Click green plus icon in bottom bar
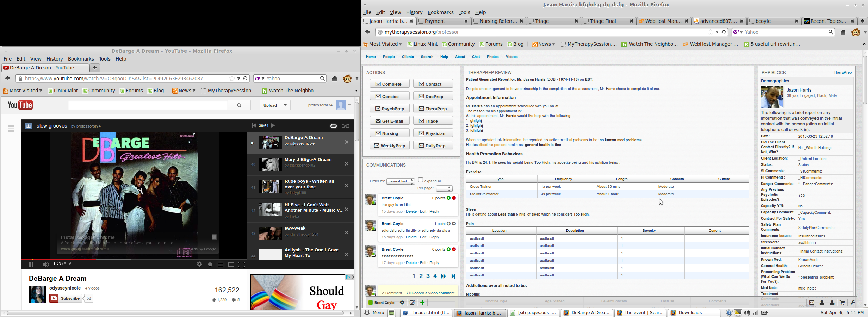868x317 pixels. coord(422,303)
